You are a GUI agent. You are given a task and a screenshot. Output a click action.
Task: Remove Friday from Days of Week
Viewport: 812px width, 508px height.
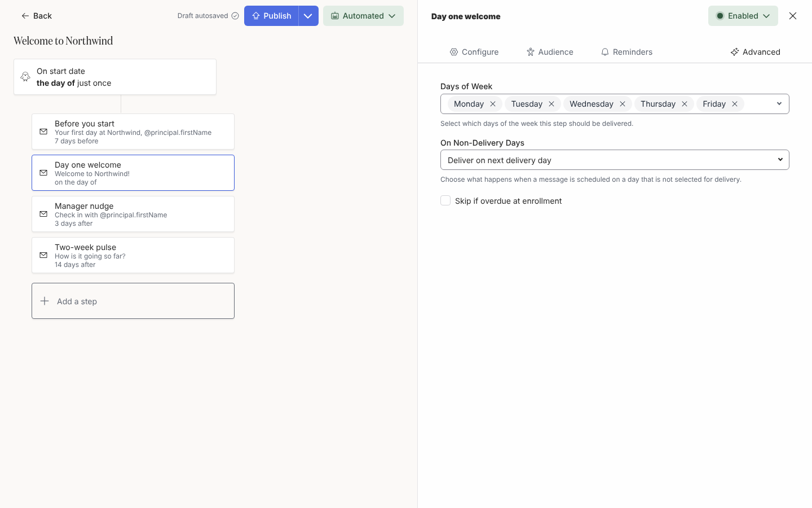click(735, 104)
